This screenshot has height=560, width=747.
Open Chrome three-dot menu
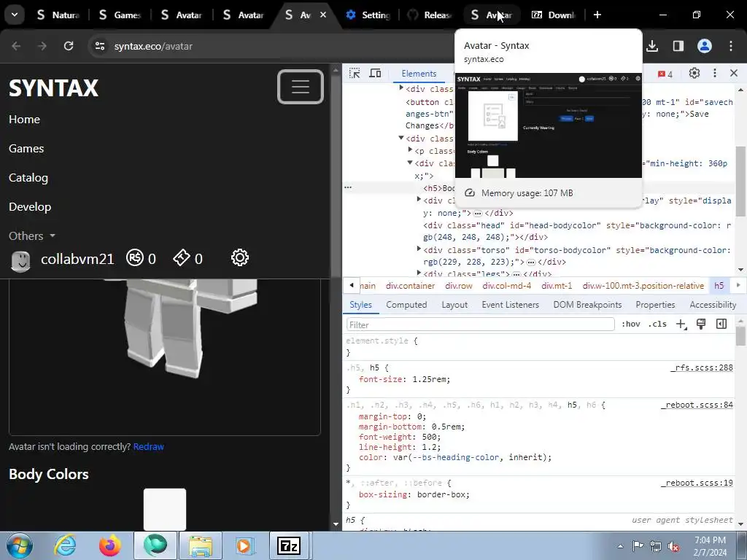731,46
